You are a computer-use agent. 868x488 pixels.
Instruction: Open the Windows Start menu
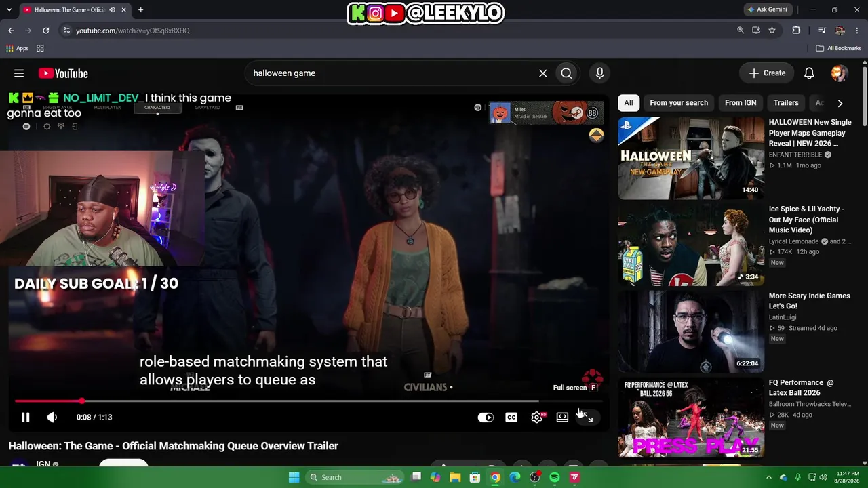click(x=294, y=477)
